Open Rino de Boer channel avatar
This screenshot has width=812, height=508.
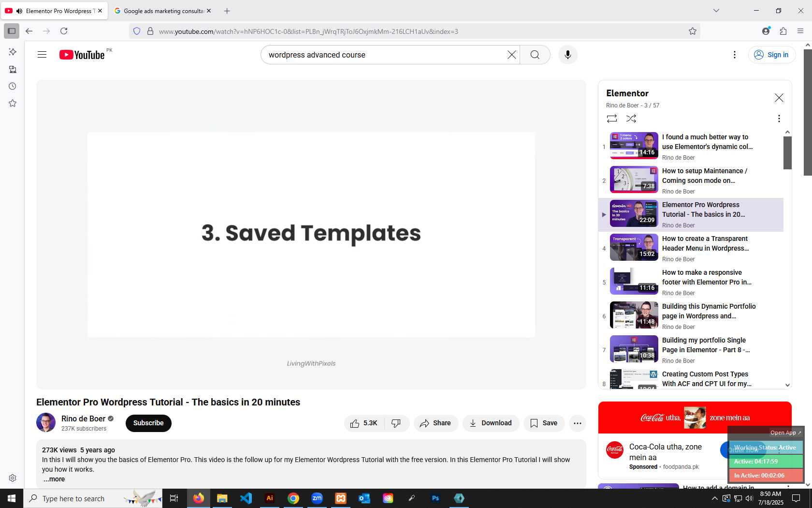coord(46,422)
